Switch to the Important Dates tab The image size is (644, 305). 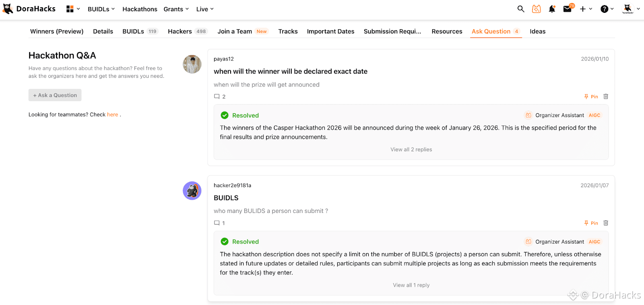pos(330,31)
